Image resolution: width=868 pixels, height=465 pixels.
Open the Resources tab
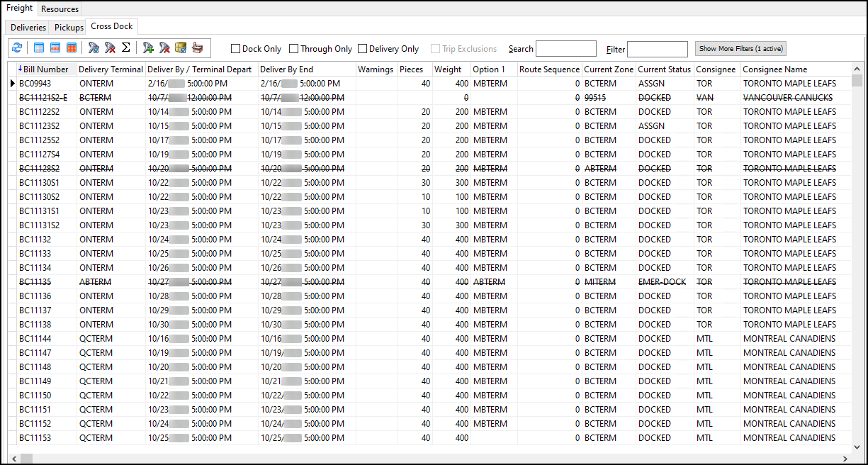(60, 9)
